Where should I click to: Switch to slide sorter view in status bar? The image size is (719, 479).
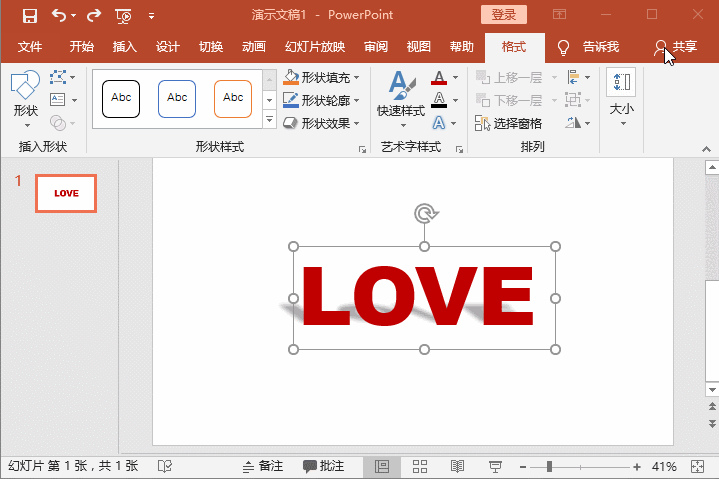[x=420, y=467]
